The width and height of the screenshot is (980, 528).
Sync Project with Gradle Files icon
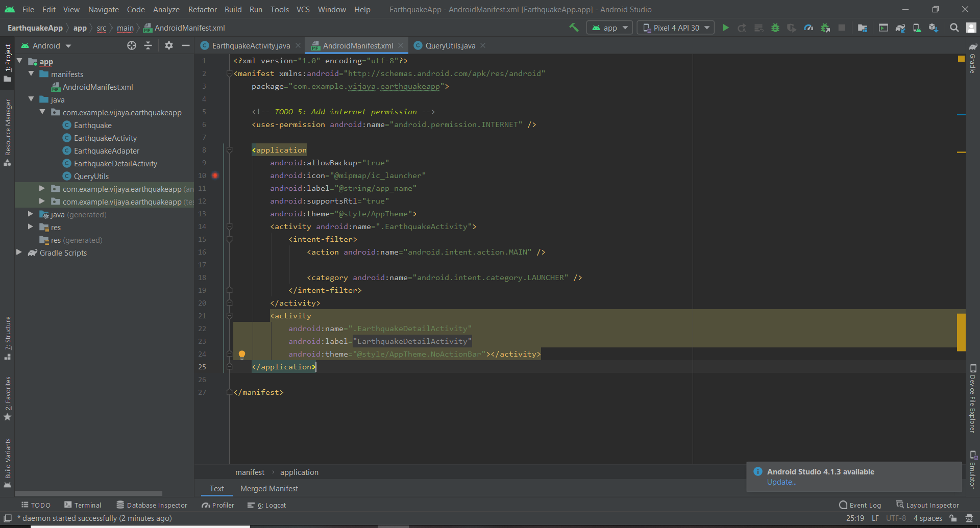(x=900, y=28)
